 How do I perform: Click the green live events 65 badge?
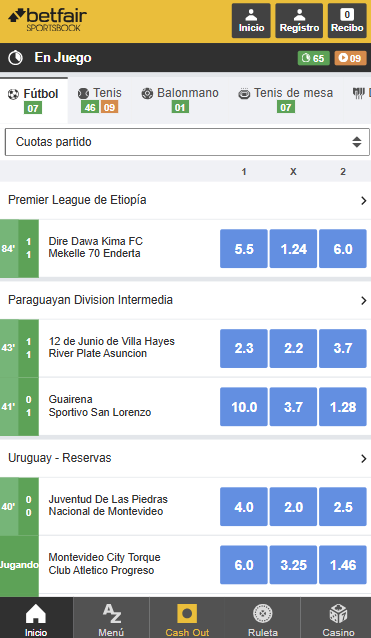tap(313, 58)
